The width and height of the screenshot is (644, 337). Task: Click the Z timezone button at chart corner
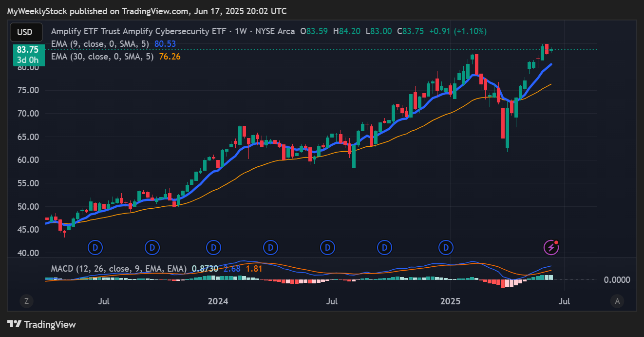[x=26, y=301]
